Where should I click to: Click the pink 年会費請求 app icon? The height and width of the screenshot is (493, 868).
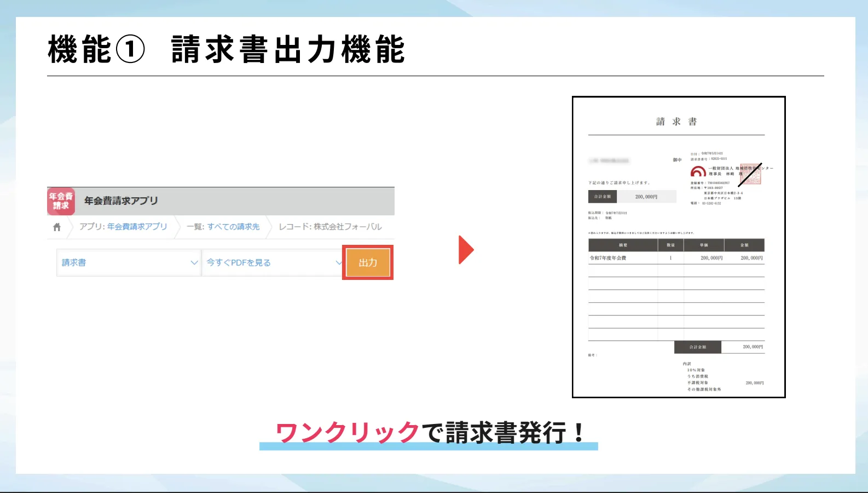[61, 201]
